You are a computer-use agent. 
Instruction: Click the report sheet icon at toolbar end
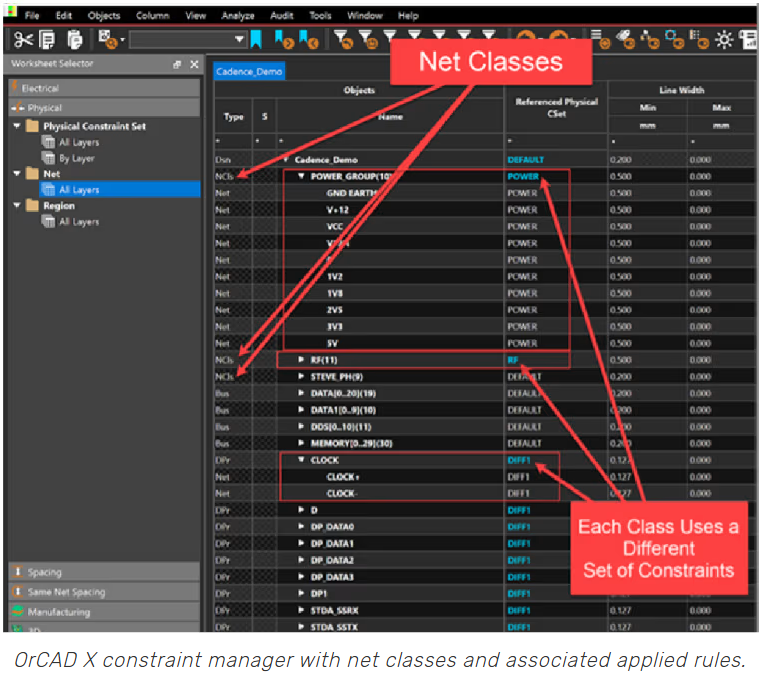tap(748, 40)
